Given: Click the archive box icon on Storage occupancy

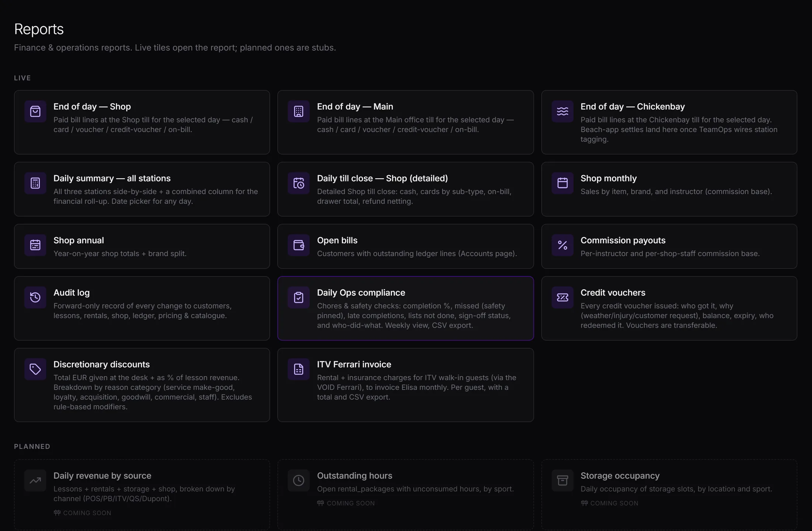Looking at the screenshot, I should pyautogui.click(x=562, y=480).
